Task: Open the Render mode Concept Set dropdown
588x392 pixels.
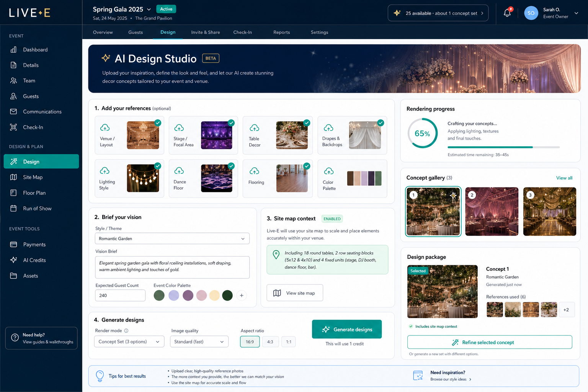Action: click(129, 341)
